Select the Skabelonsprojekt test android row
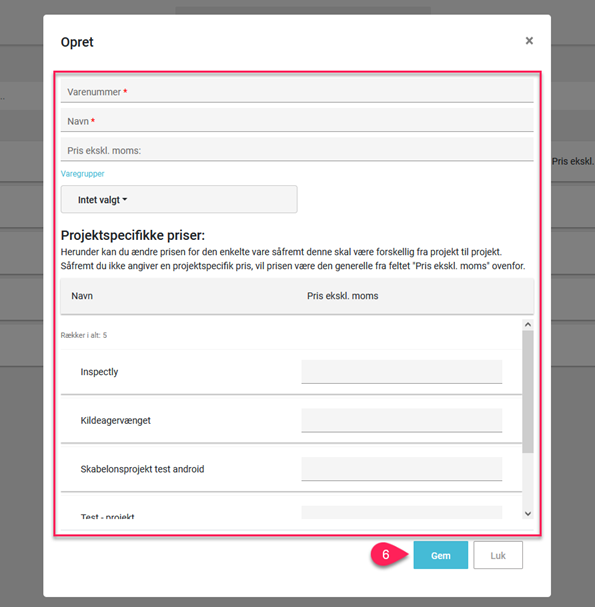The image size is (595, 607). click(291, 469)
